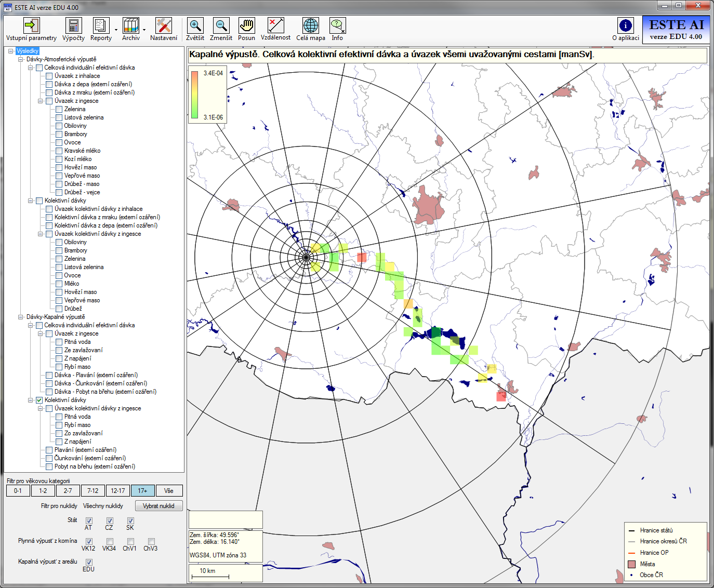714x588 pixels.
Task: Collapse Dávky-Atmosferické výpustě tree node
Action: coord(21,59)
